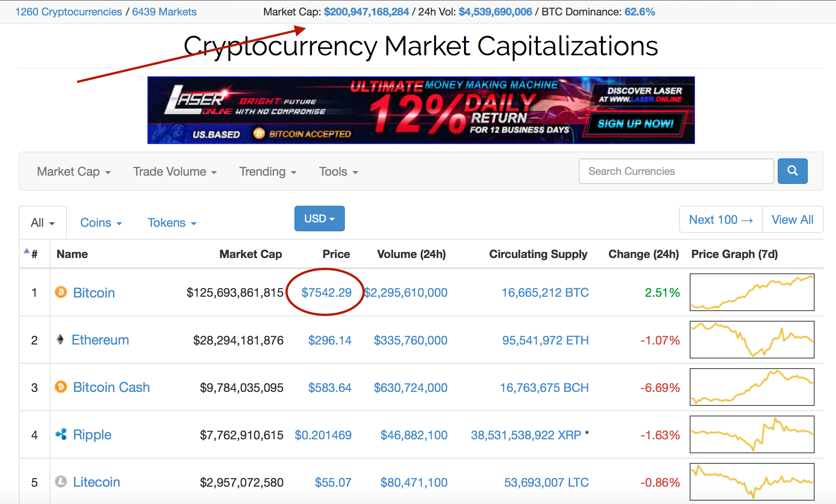
Task: Open the 1260 Cryptocurrencies link
Action: [x=68, y=12]
